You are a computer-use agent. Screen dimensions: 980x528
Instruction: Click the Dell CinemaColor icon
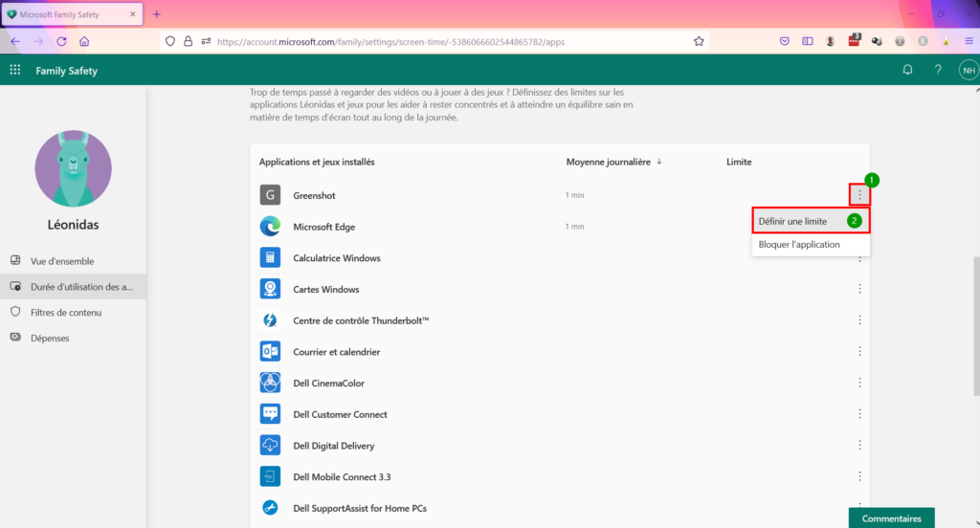pos(270,383)
